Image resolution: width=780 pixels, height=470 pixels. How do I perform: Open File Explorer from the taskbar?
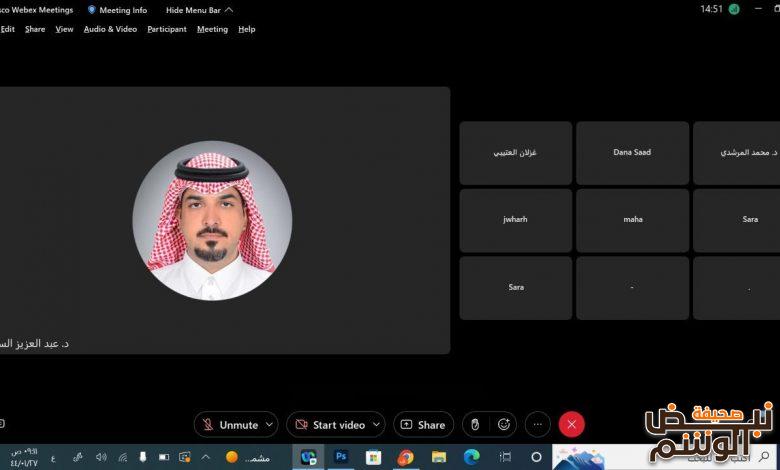(438, 457)
